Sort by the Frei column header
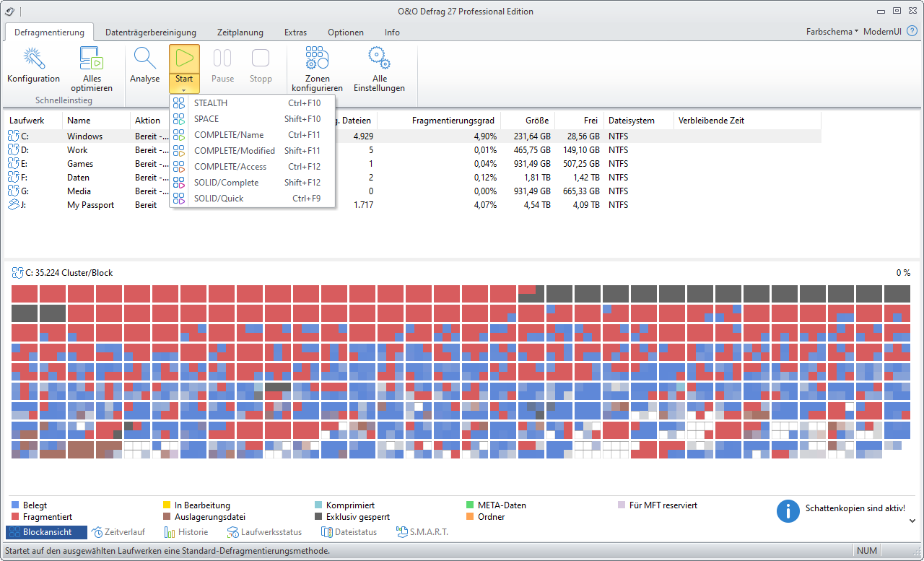 click(578, 121)
